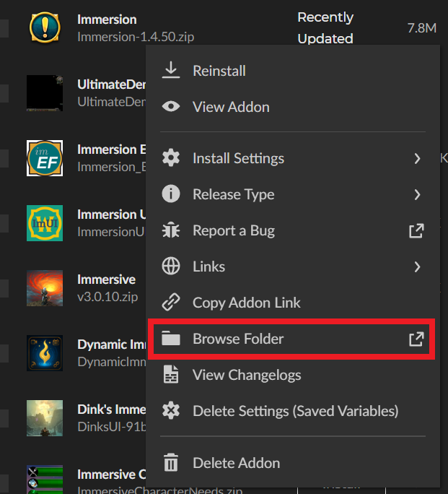Select the Browse Folder menu entry
This screenshot has width=448, height=494.
click(238, 339)
